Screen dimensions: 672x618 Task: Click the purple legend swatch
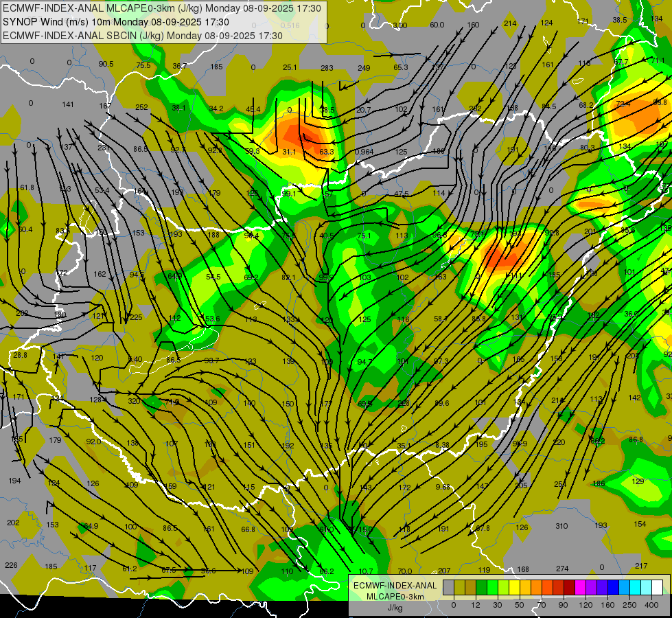(592, 588)
